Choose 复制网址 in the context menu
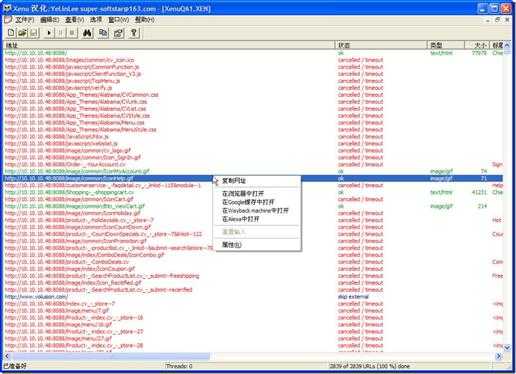 pyautogui.click(x=234, y=181)
